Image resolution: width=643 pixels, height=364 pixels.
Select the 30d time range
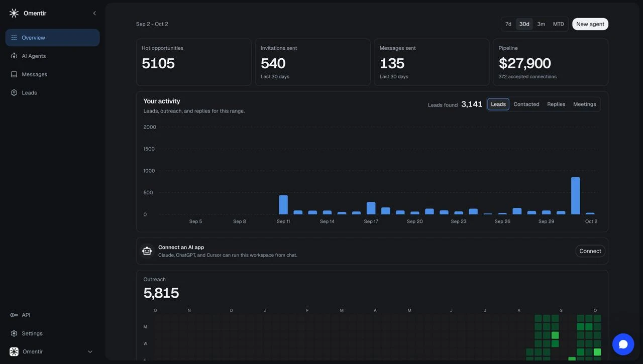point(524,24)
